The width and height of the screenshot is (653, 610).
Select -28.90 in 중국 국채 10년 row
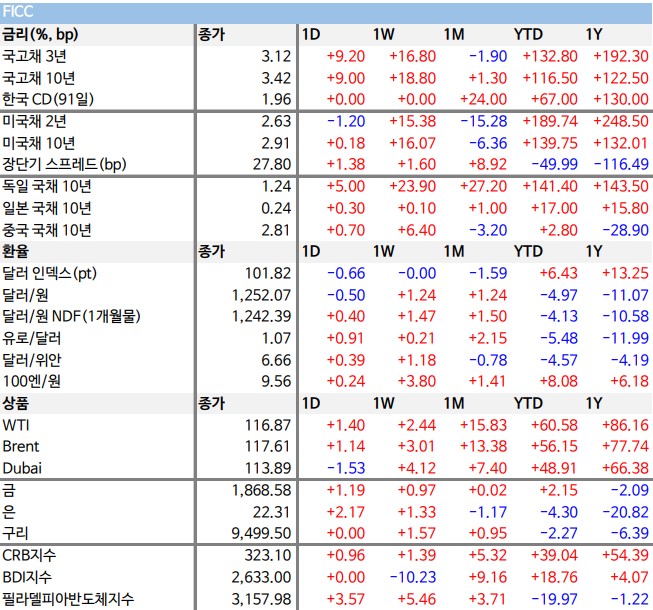(x=626, y=230)
